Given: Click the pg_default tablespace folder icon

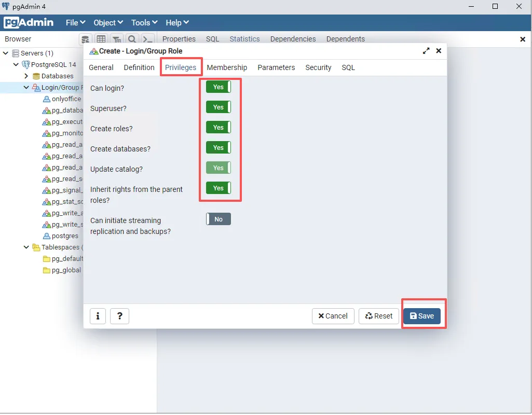Looking at the screenshot, I should point(47,259).
